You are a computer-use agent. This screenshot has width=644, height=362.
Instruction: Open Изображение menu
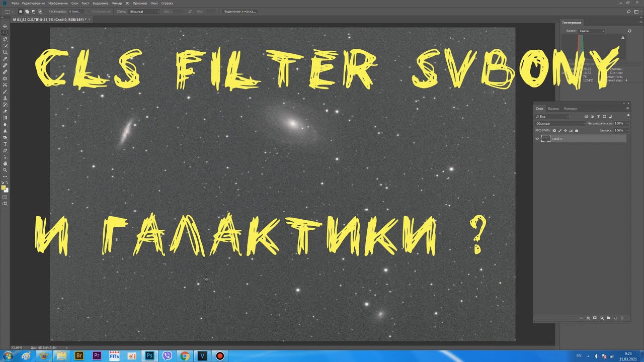(58, 4)
